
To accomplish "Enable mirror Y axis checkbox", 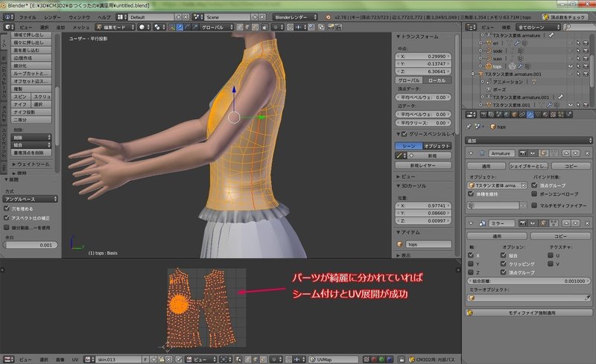I will coord(471,264).
